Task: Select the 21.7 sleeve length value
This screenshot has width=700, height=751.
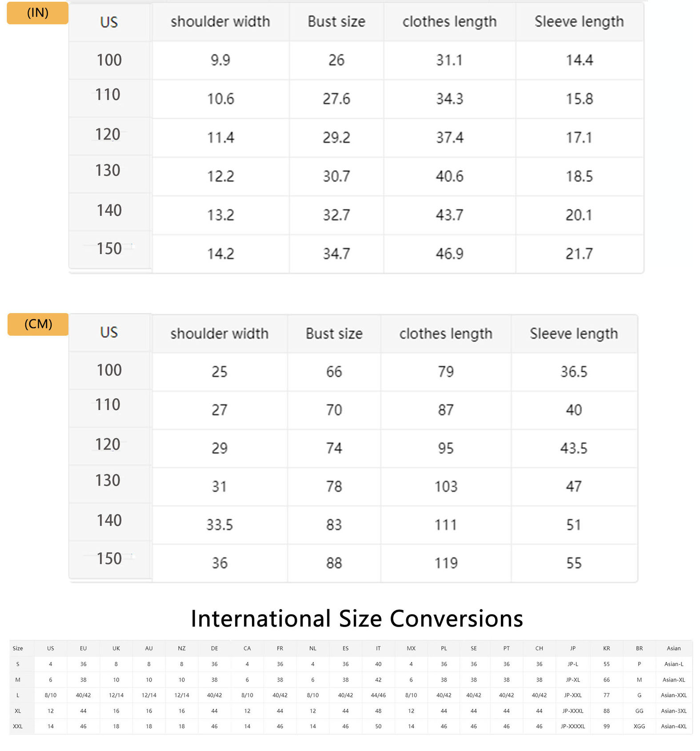Action: click(x=579, y=254)
